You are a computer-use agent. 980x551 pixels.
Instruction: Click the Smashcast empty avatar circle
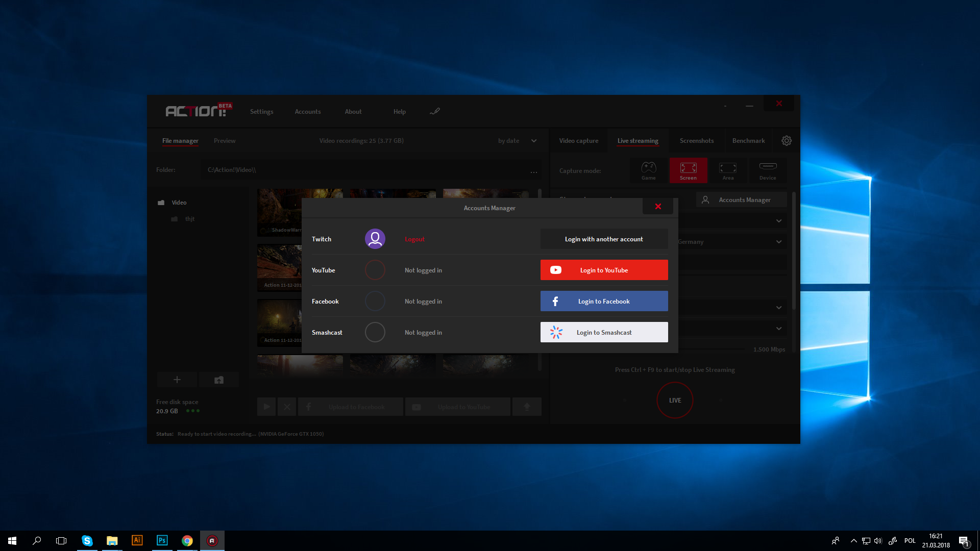click(375, 332)
